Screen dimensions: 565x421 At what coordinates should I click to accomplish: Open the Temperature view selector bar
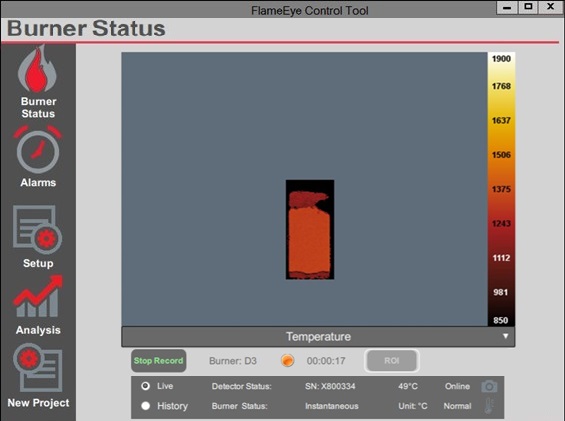318,337
